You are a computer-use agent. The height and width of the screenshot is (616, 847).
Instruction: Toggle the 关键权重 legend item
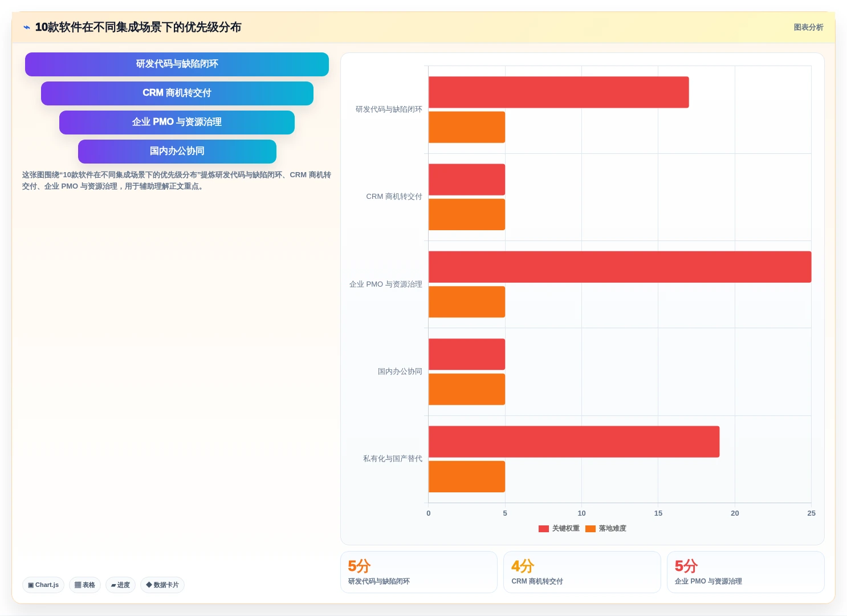click(559, 528)
